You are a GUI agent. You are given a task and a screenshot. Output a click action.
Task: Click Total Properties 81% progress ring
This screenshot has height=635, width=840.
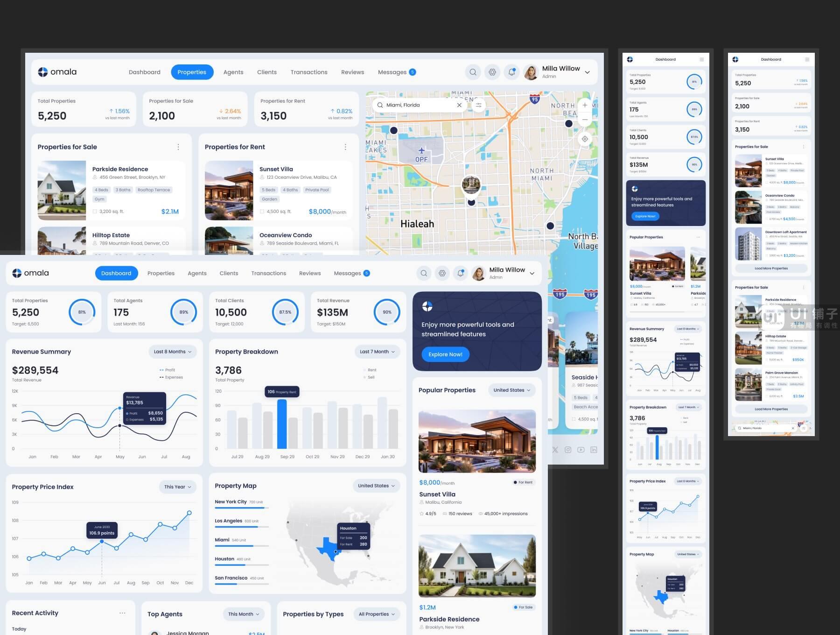[82, 312]
